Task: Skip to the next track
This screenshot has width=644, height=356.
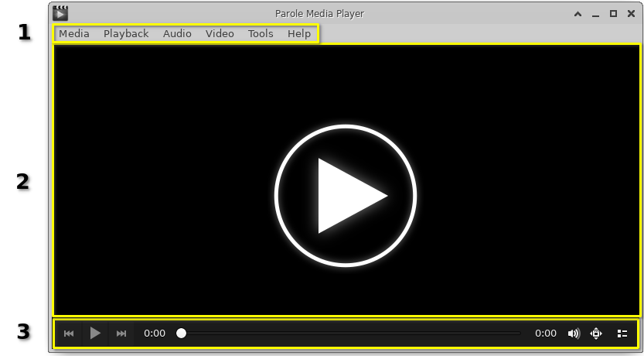Action: [121, 334]
